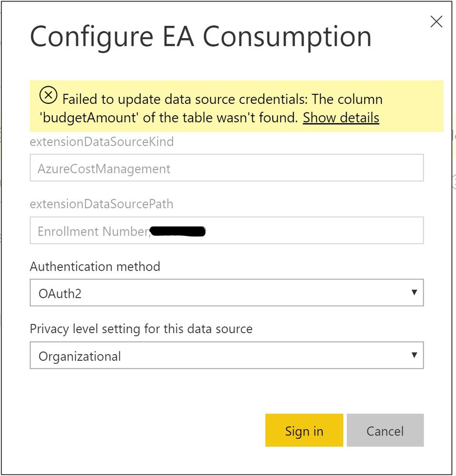Click the blacked-out enrollment number value
This screenshot has height=476, width=456.
178,232
